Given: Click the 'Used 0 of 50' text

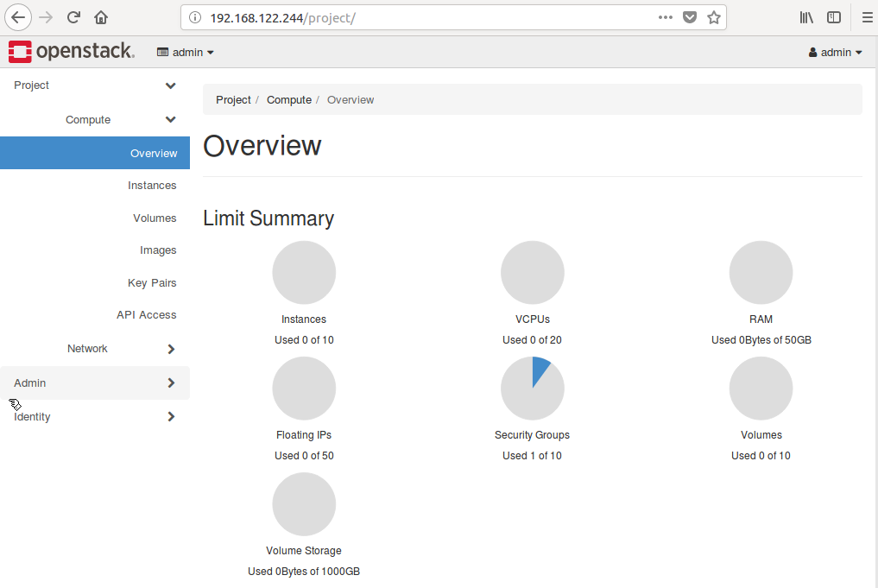Looking at the screenshot, I should point(304,456).
